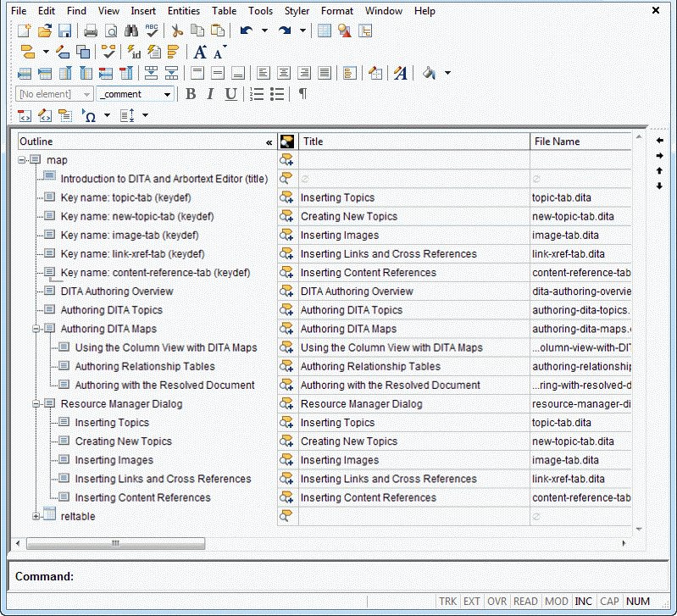Redo the last undone action
Viewport: 677px width, 616px height.
tap(285, 31)
